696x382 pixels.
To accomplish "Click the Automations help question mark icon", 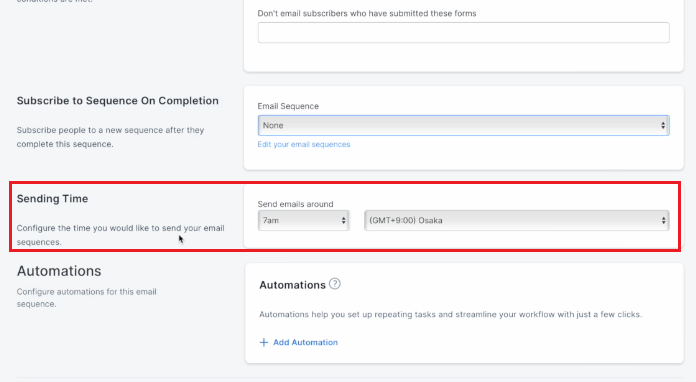I will (335, 284).
